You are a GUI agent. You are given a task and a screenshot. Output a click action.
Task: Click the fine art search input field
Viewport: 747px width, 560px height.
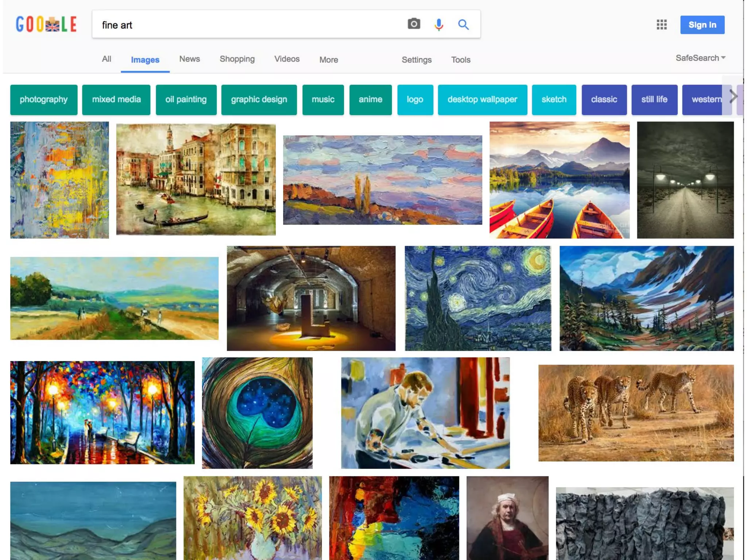pyautogui.click(x=248, y=25)
